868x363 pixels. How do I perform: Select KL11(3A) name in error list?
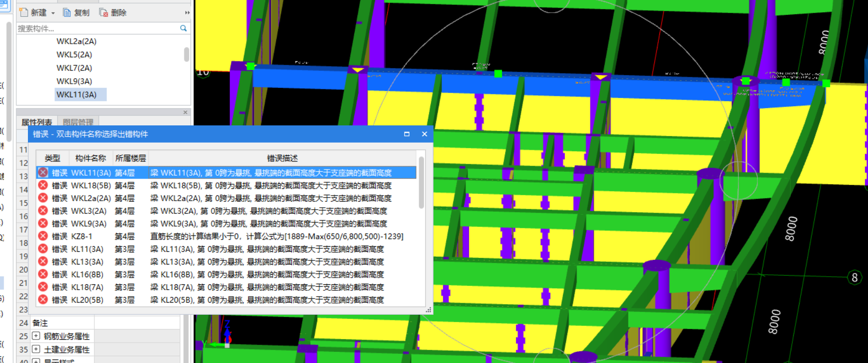(x=87, y=249)
